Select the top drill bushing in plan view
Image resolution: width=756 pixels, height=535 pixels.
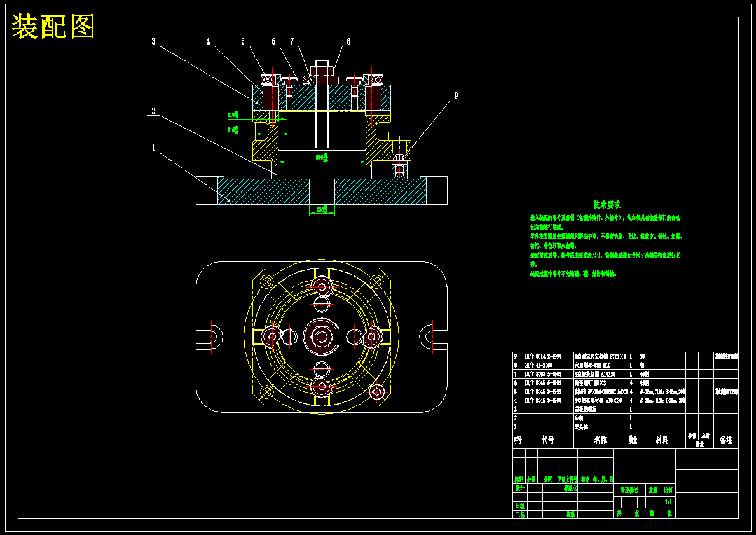point(322,287)
